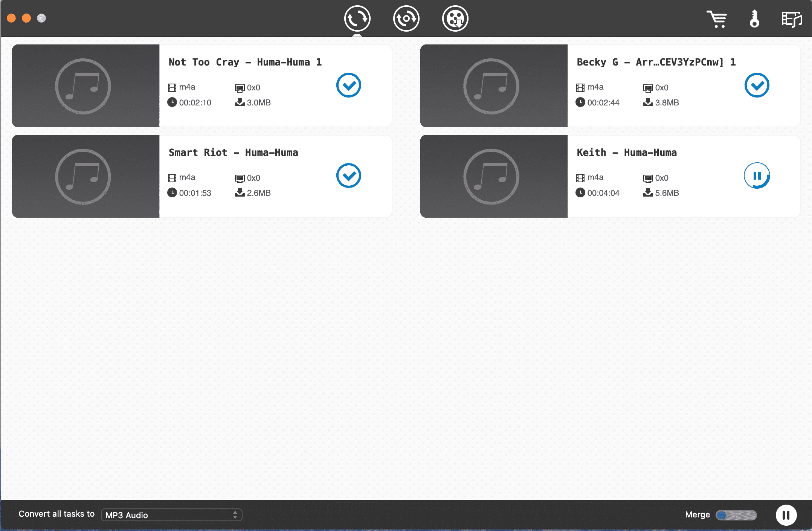The width and height of the screenshot is (812, 531).
Task: Click the m4a format icon on Keith track
Action: [580, 178]
